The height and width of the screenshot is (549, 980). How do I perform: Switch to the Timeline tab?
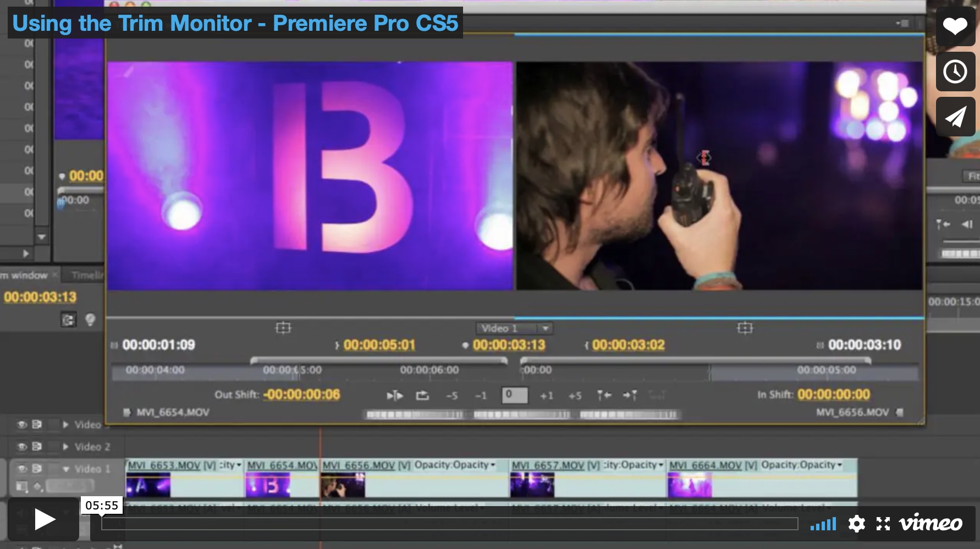click(x=85, y=275)
